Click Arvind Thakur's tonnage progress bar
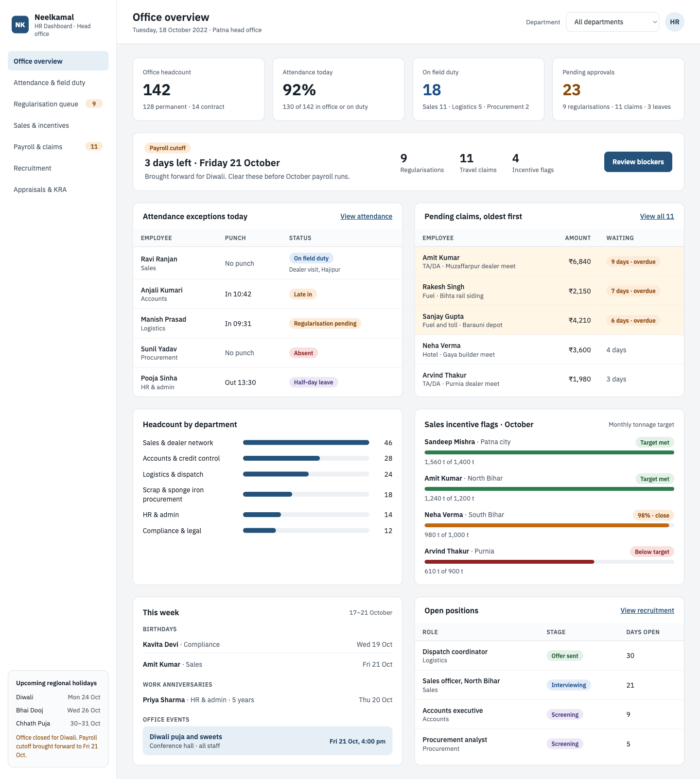This screenshot has height=779, width=700. tap(549, 562)
